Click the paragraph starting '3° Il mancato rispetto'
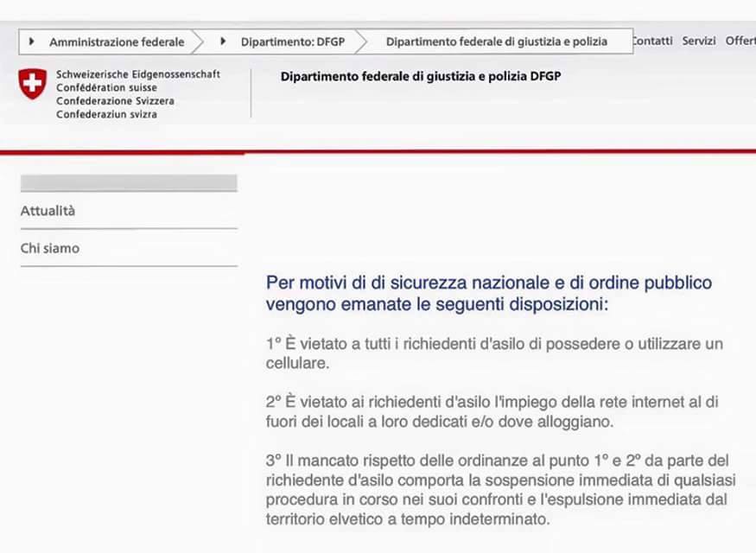The height and width of the screenshot is (553, 756). (500, 489)
